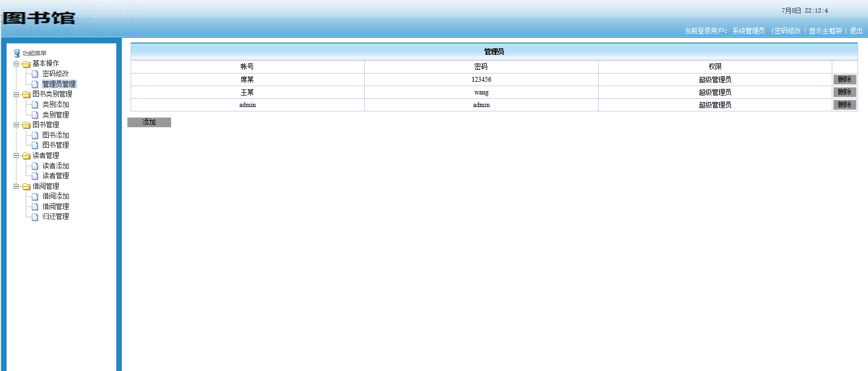Click folder icon next to 借阅管理
Screen dimensions: 868x371
(26, 187)
